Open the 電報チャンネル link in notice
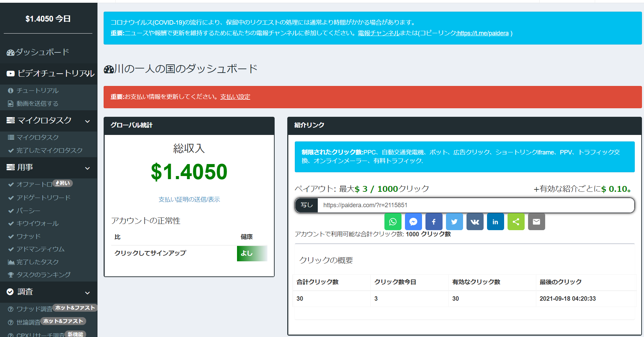644x337 pixels. pos(379,33)
